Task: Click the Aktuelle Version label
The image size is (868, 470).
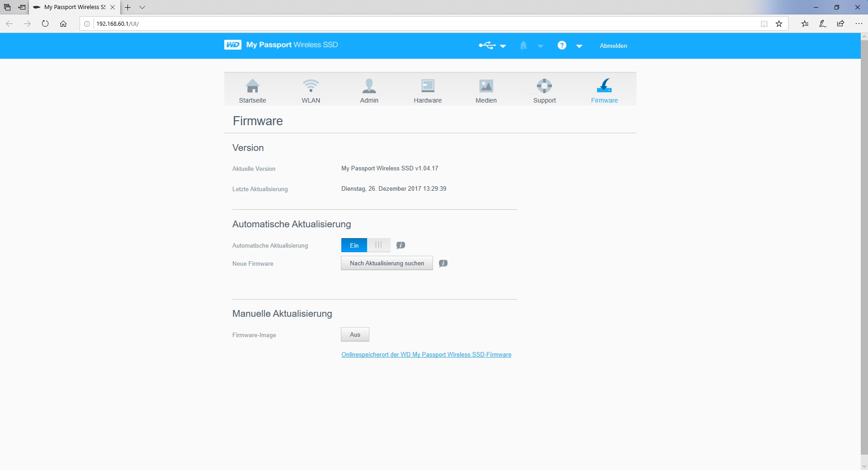Action: pyautogui.click(x=254, y=169)
